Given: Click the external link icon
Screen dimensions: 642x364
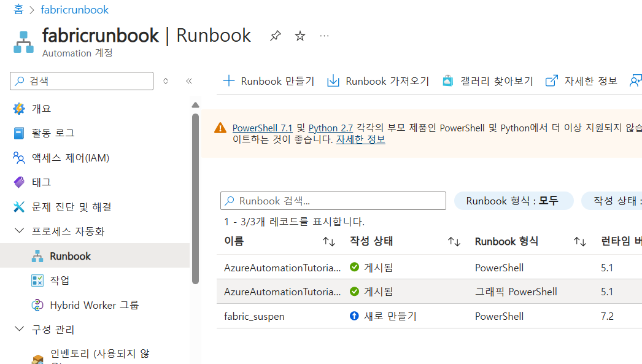Looking at the screenshot, I should (552, 80).
